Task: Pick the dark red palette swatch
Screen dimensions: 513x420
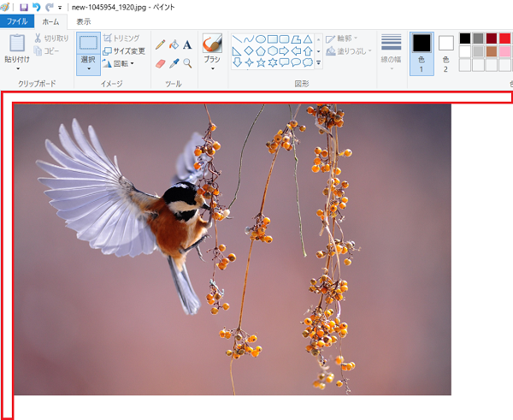Action: (x=492, y=38)
